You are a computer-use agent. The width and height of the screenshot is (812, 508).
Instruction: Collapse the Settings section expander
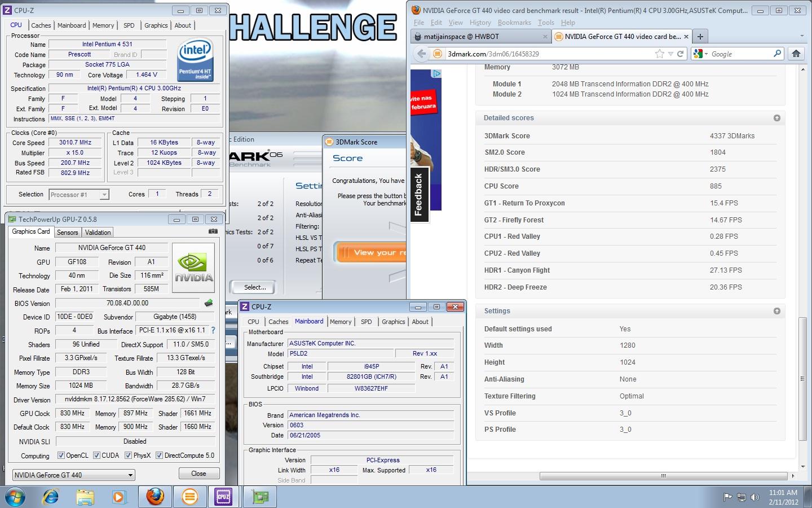[776, 311]
